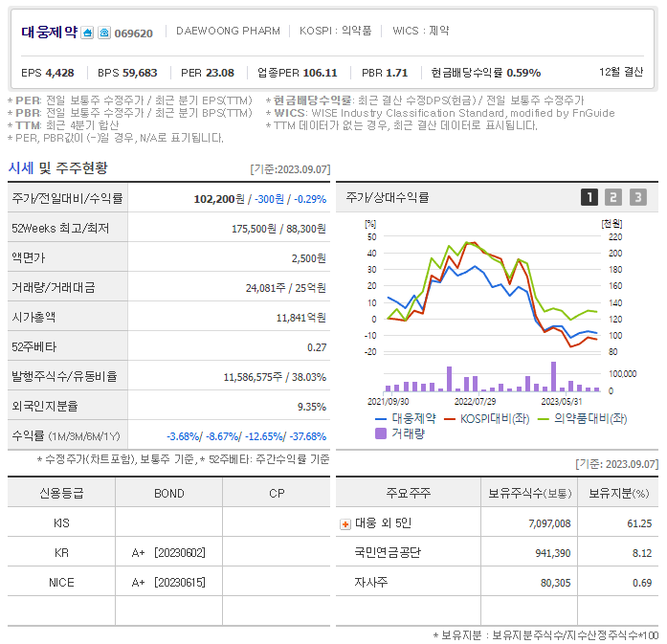
Task: Click the 시세 및 주주현황 heading
Action: point(57,168)
